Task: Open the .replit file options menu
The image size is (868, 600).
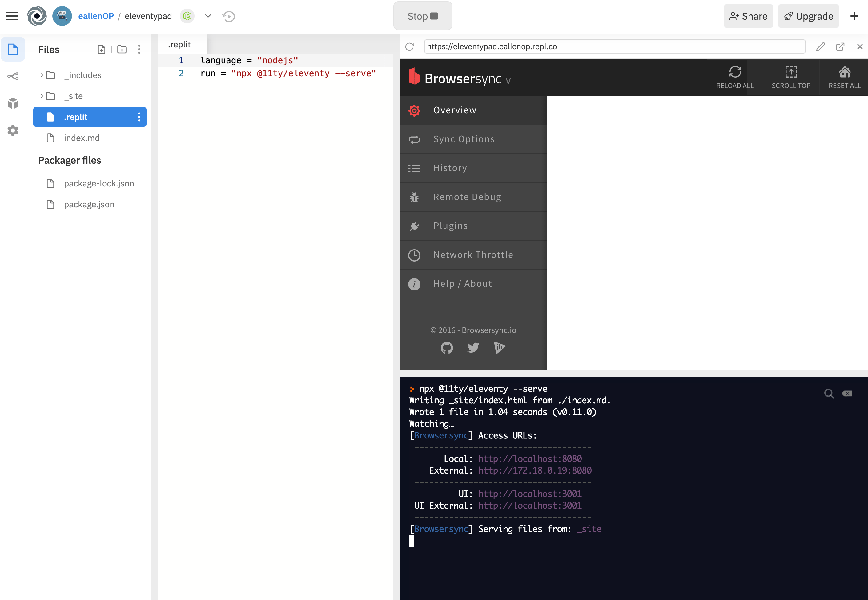Action: pos(139,117)
